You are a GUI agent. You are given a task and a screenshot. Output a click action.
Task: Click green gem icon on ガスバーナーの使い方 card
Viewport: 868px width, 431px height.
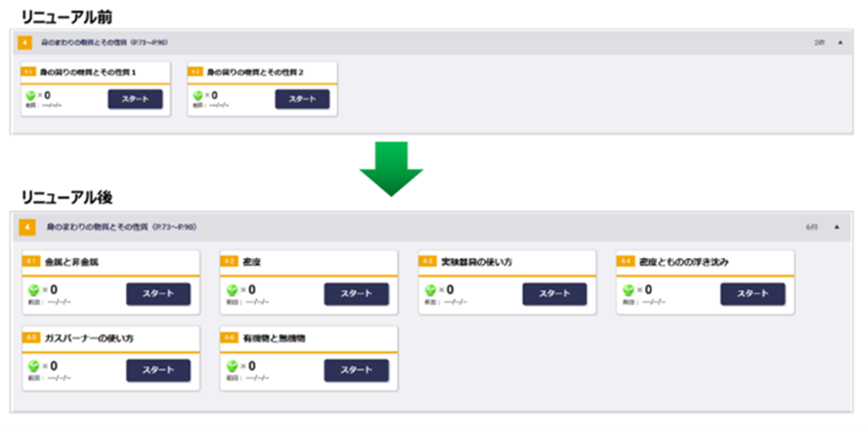tap(33, 366)
